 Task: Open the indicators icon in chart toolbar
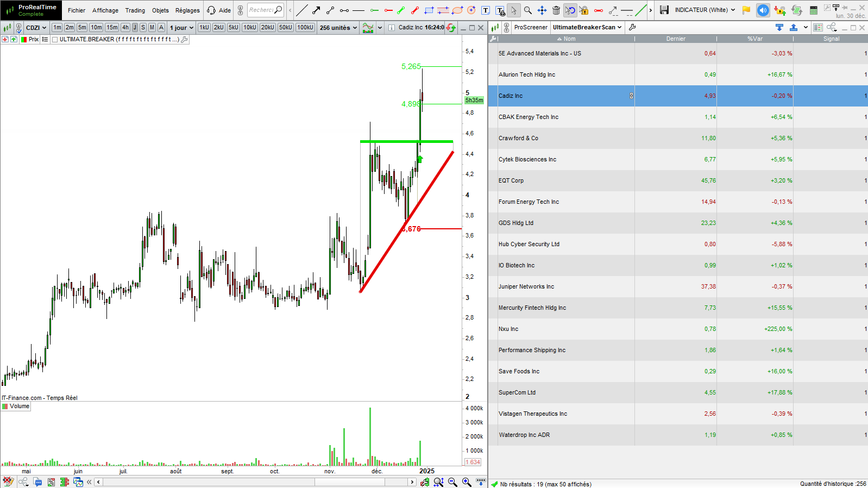(x=368, y=27)
